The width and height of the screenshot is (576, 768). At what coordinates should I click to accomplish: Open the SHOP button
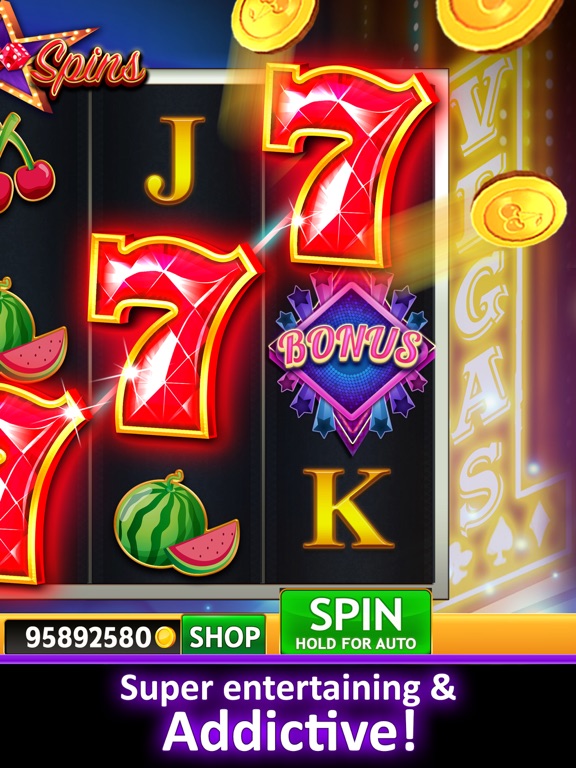[x=223, y=636]
